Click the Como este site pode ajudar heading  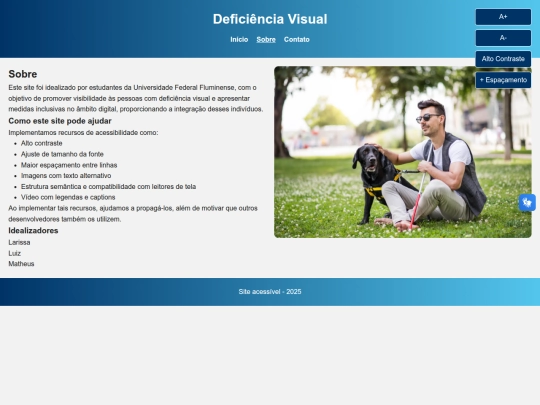tap(60, 121)
